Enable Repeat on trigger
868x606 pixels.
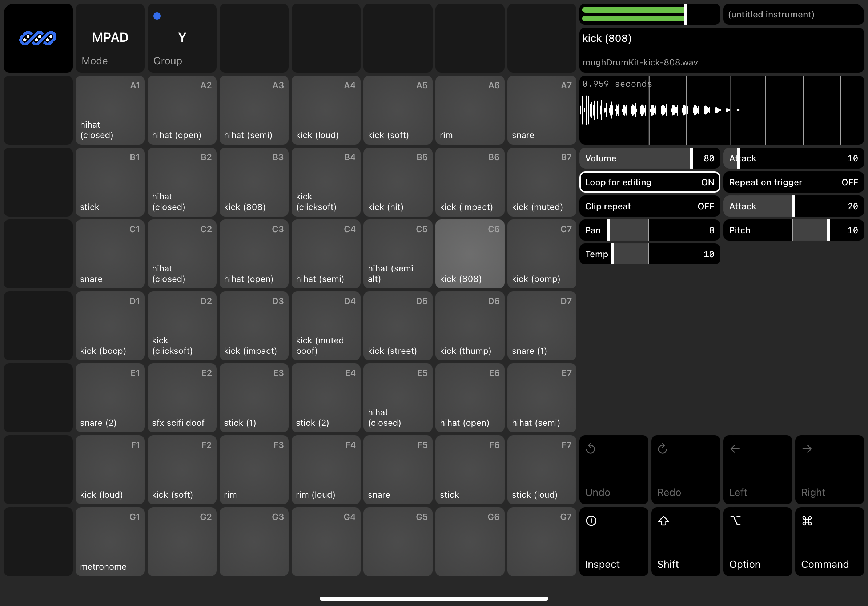point(793,182)
